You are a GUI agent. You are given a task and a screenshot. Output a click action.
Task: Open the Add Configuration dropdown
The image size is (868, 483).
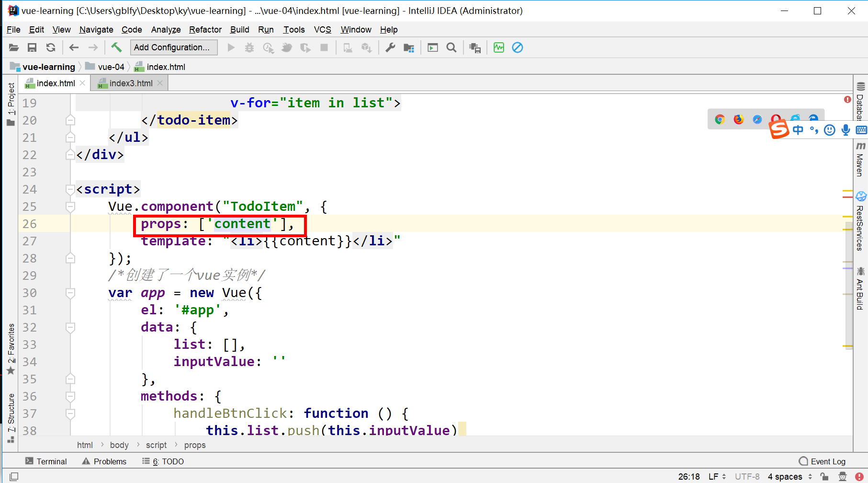click(174, 47)
